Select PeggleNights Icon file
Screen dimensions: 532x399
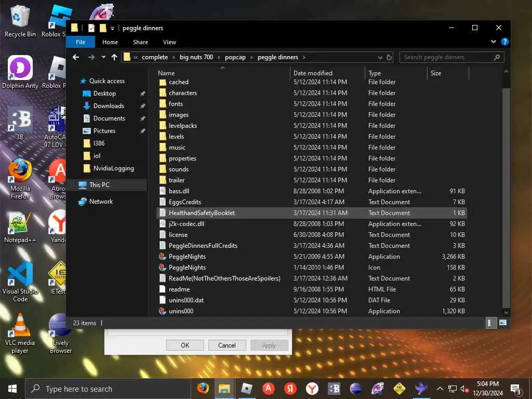[x=187, y=268]
